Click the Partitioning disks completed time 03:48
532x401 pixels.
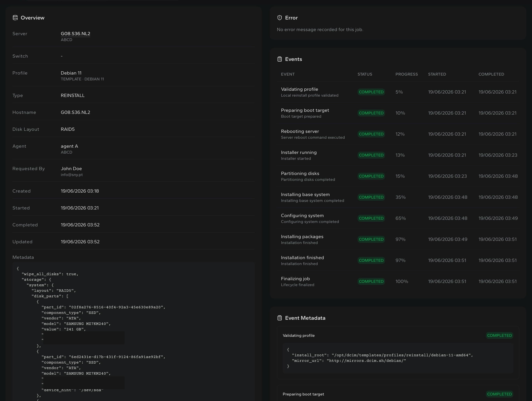[498, 176]
